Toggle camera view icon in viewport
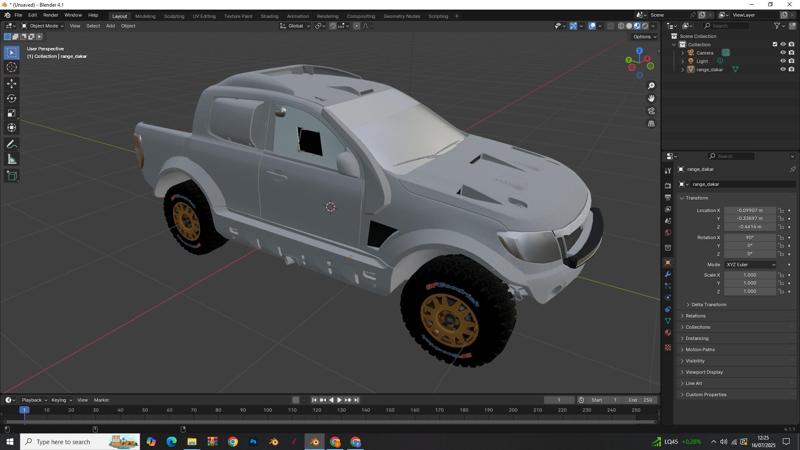This screenshot has width=800, height=450. 651,111
